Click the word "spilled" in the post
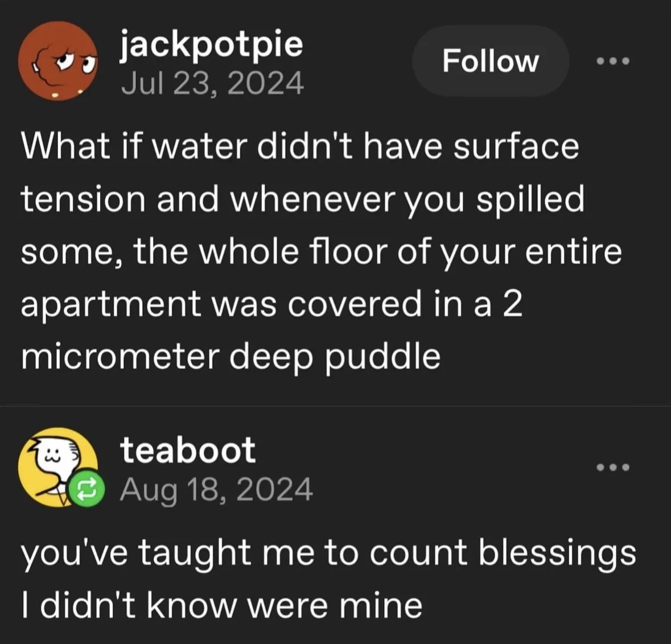Image resolution: width=671 pixels, height=644 pixels. [x=529, y=199]
